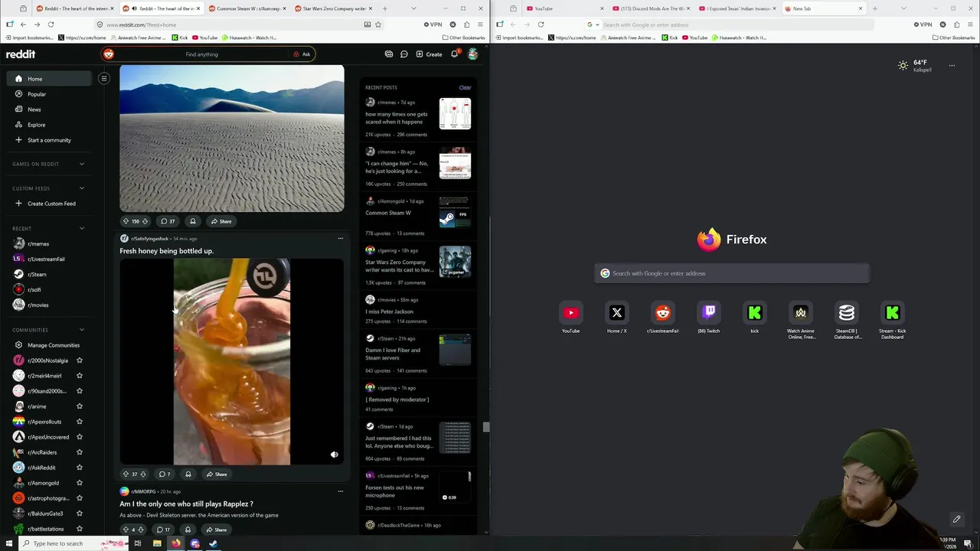This screenshot has width=980, height=551.
Task: Upvote the sand dunes post with 150 votes
Action: 126,221
